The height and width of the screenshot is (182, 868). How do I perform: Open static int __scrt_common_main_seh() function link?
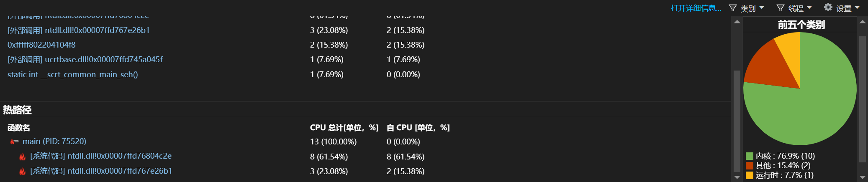[x=72, y=75]
